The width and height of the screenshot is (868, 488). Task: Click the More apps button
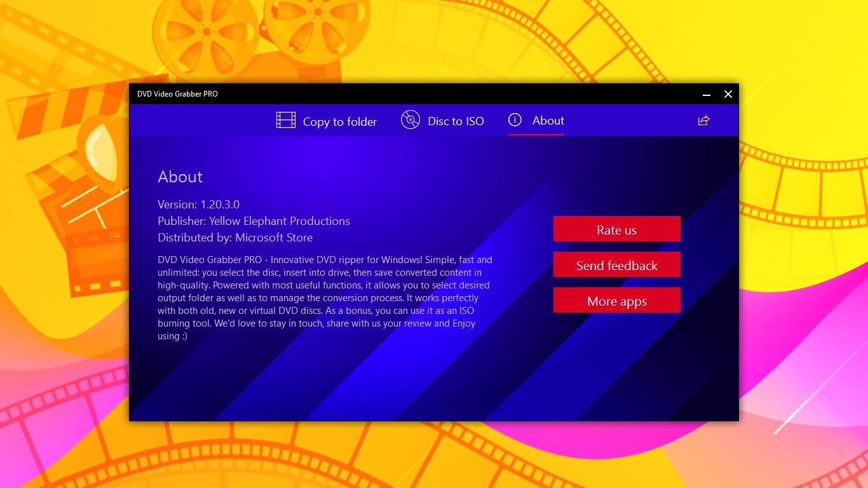[616, 301]
